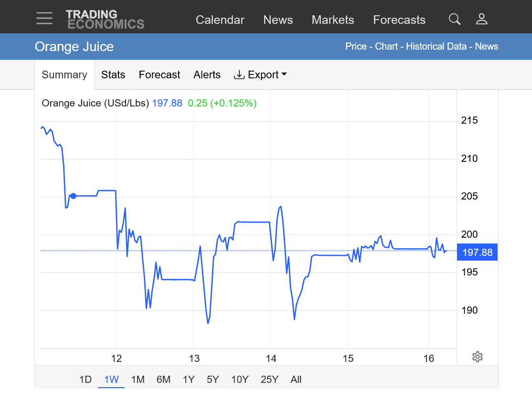Show the All time range

(x=296, y=380)
